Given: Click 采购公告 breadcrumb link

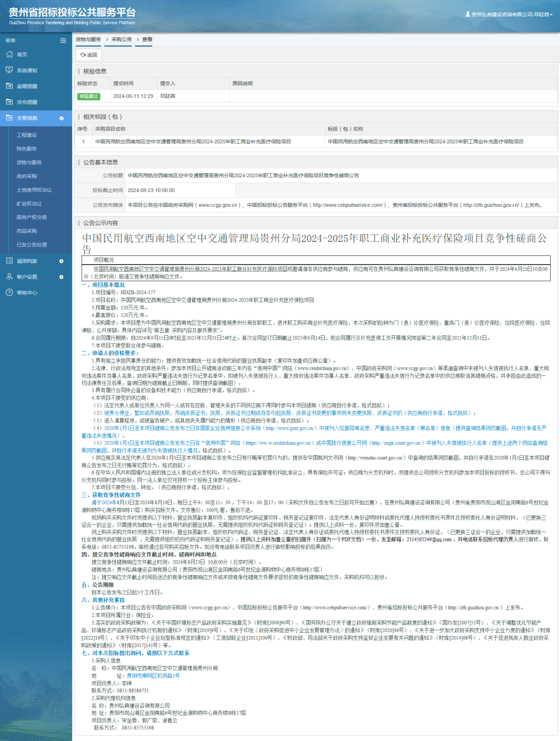Looking at the screenshot, I should (x=121, y=40).
